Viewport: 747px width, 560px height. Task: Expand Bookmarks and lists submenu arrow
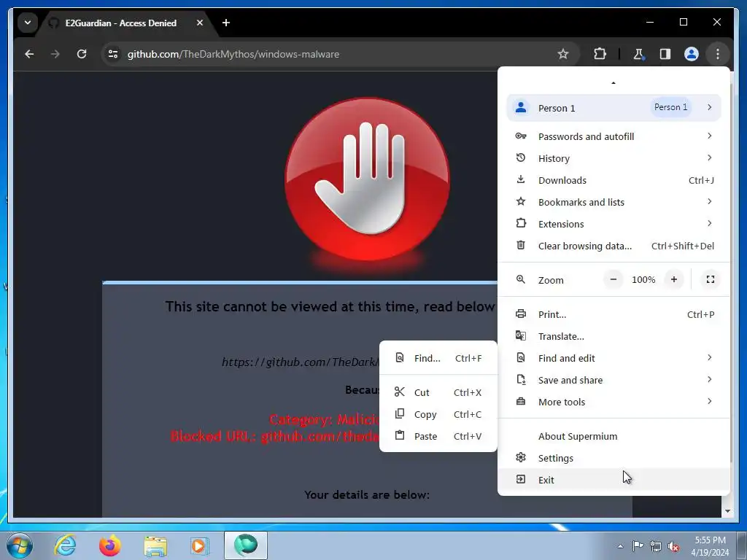(709, 201)
